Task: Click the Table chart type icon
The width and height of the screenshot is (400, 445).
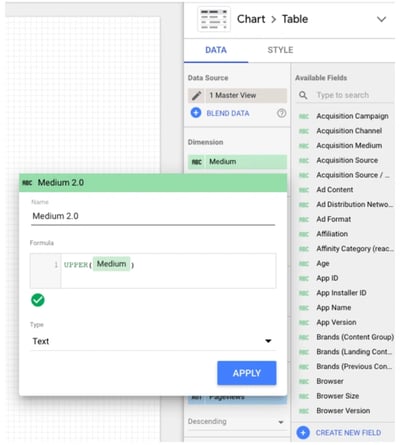Action: click(214, 19)
